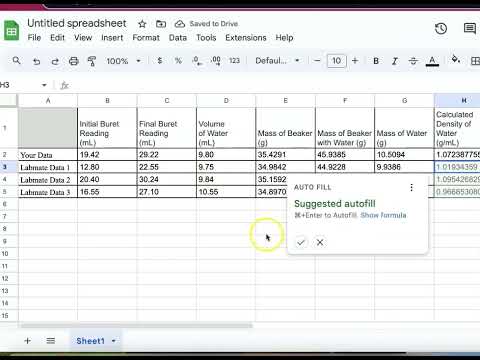Image resolution: width=480 pixels, height=360 pixels.
Task: Format as currency with dollar icon
Action: pyautogui.click(x=160, y=61)
